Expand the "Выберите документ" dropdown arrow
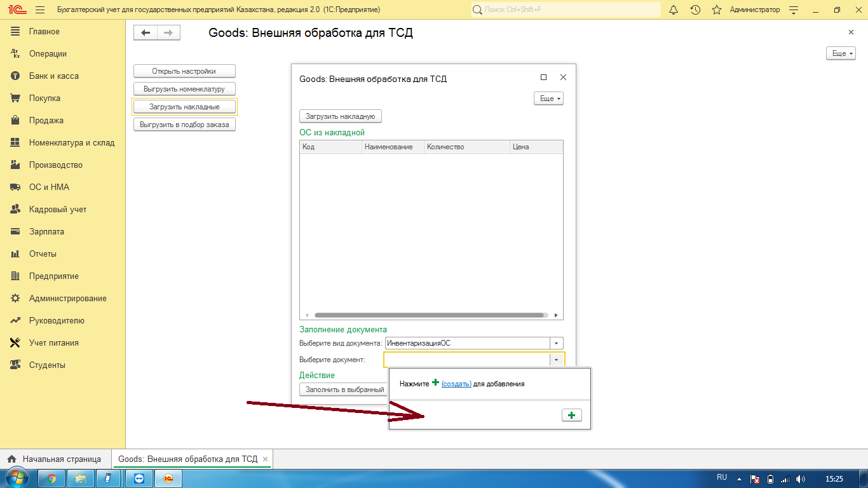 (x=556, y=360)
